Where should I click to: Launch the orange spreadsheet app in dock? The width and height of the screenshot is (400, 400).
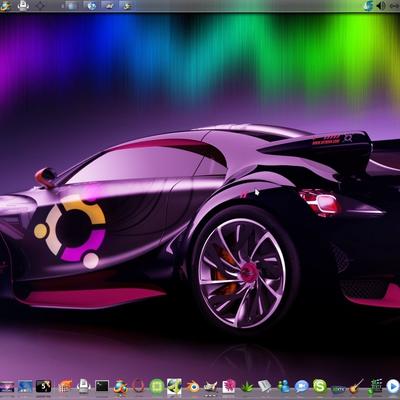(65, 387)
